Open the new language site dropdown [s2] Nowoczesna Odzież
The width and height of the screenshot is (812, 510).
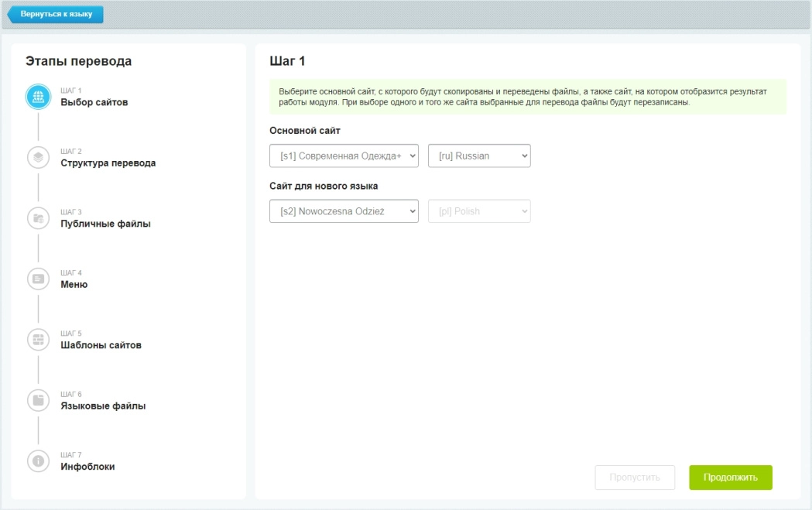pos(344,211)
